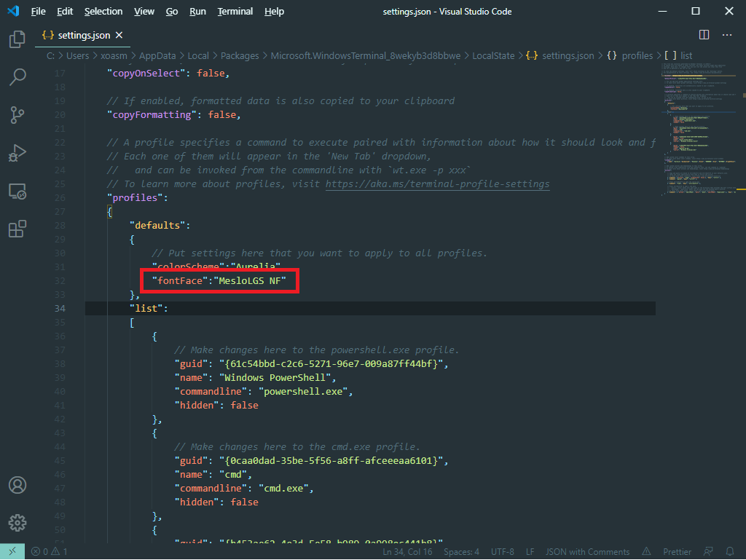Place cursor on "list" key on line 34
The width and height of the screenshot is (746, 560).
146,309
